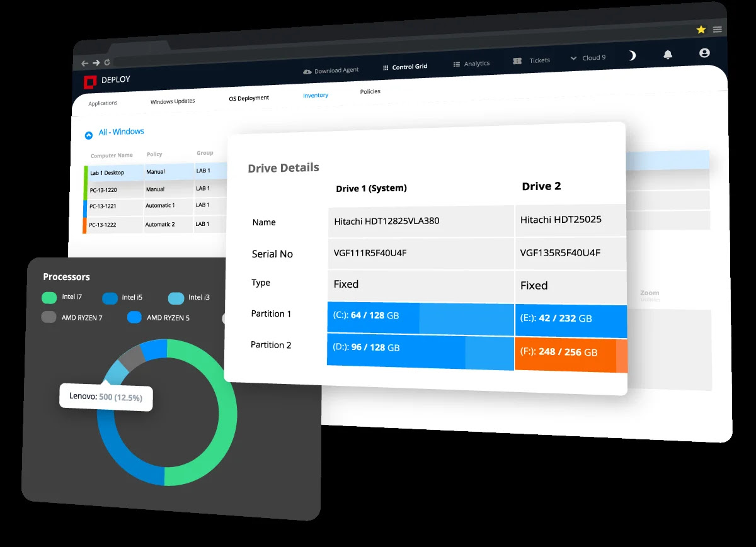This screenshot has height=547, width=756.
Task: Click the gray segment of the donut chart
Action: coord(132,358)
